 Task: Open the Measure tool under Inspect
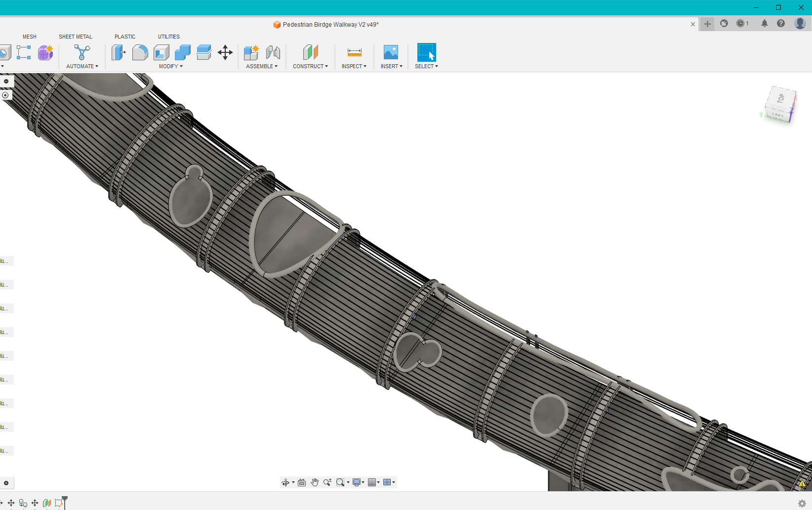point(354,52)
